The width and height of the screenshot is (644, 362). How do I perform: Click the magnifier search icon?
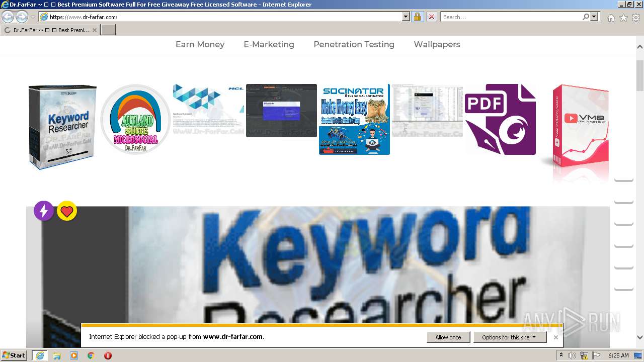(x=586, y=17)
